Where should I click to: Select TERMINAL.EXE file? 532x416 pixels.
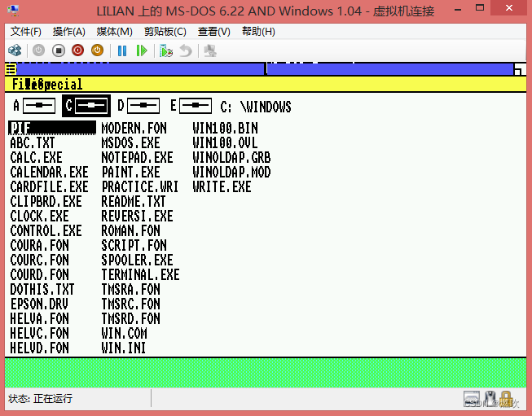140,274
